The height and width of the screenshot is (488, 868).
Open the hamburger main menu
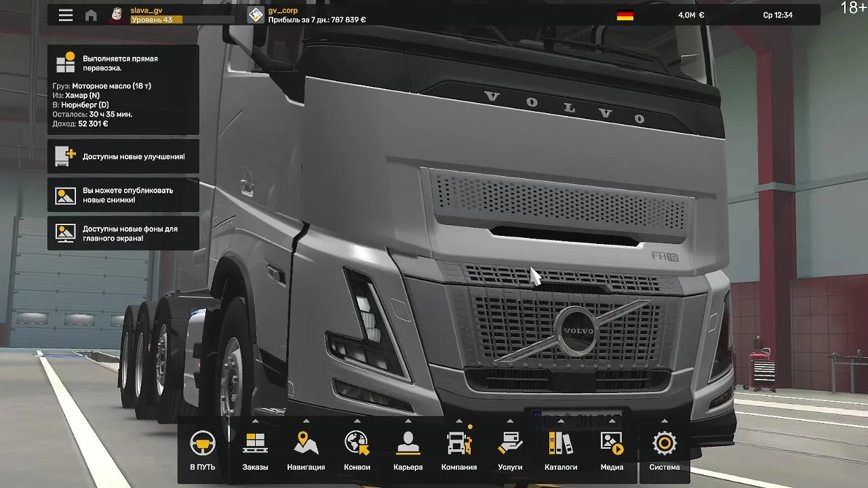(66, 15)
